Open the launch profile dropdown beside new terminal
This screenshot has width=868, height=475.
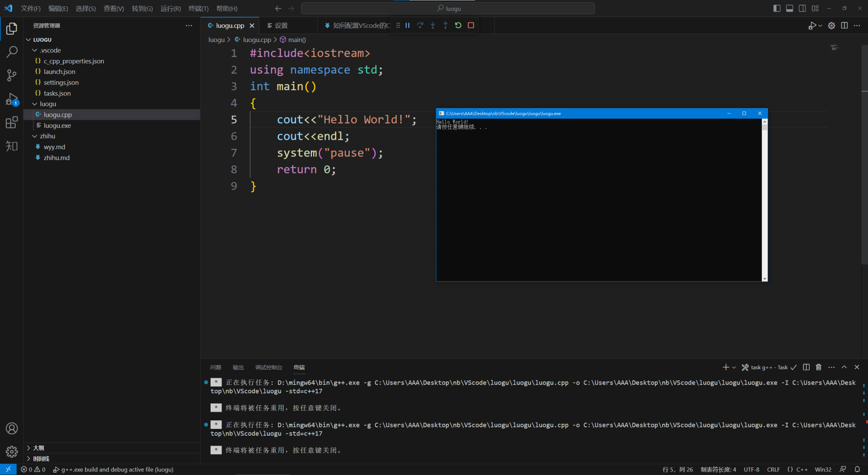(x=734, y=367)
